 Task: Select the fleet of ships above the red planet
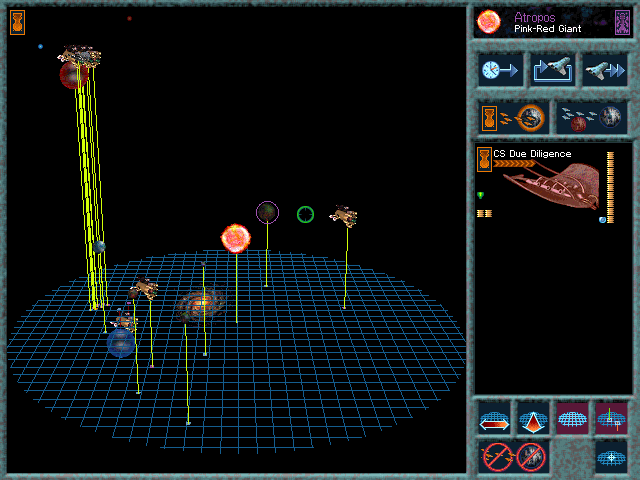point(80,56)
